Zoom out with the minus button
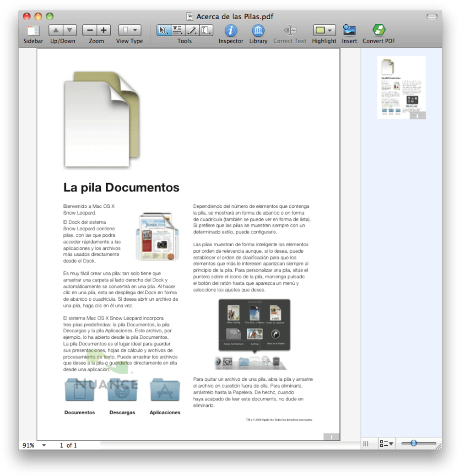Image resolution: width=460 pixels, height=476 pixels. 89,30
